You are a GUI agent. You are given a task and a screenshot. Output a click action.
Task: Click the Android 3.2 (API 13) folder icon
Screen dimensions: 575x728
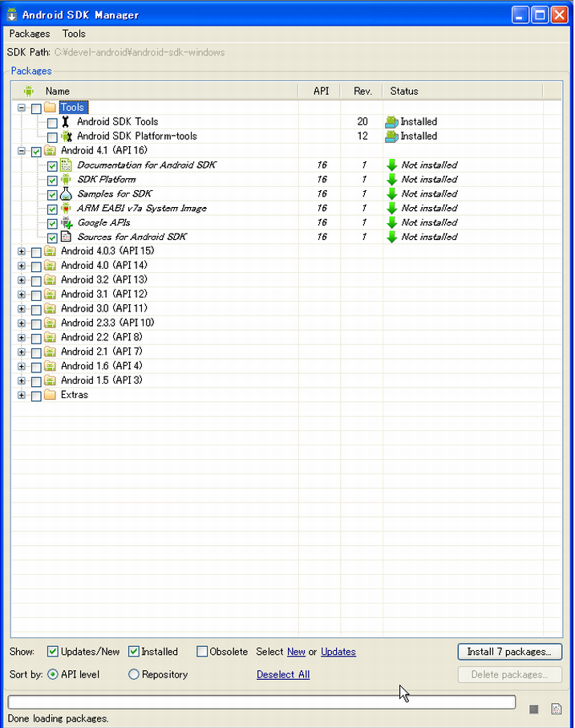[50, 280]
